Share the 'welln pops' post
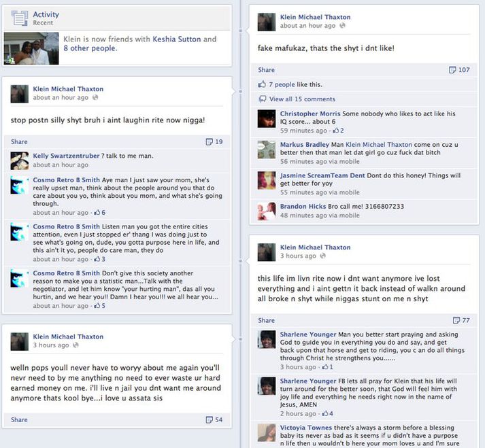 click(x=19, y=419)
